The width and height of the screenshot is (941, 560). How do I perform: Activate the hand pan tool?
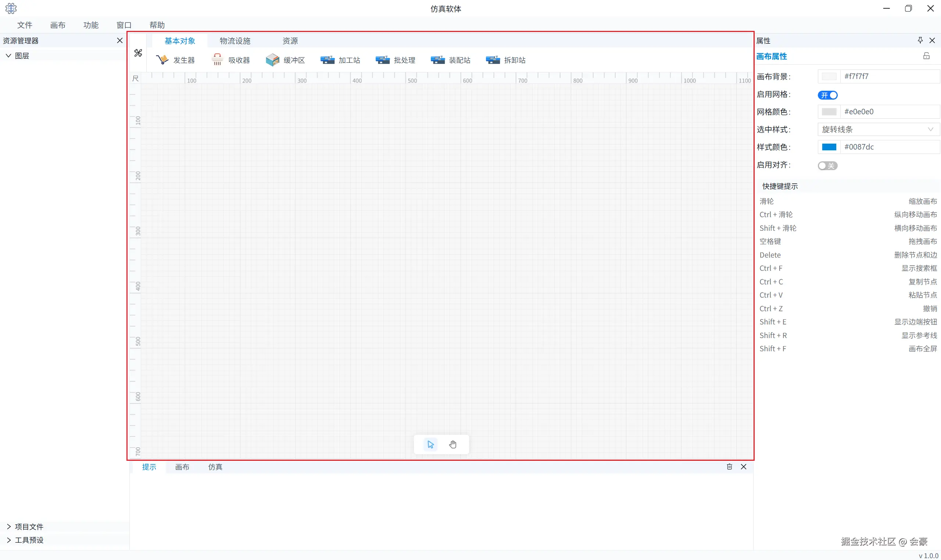(453, 445)
